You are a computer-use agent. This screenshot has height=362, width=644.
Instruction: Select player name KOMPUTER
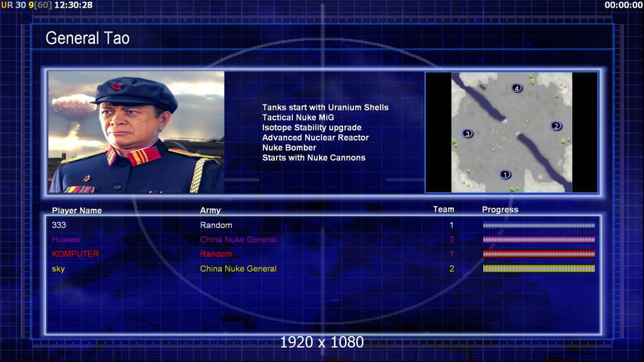coord(76,254)
